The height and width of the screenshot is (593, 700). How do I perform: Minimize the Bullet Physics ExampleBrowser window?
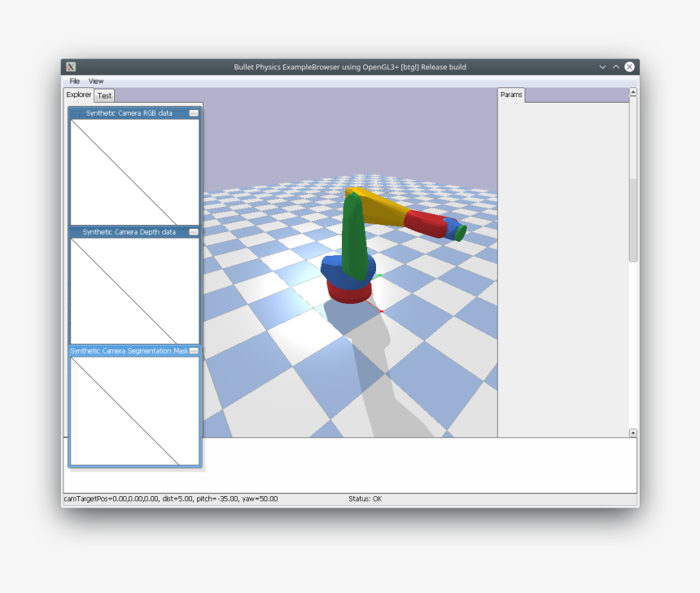(x=602, y=67)
